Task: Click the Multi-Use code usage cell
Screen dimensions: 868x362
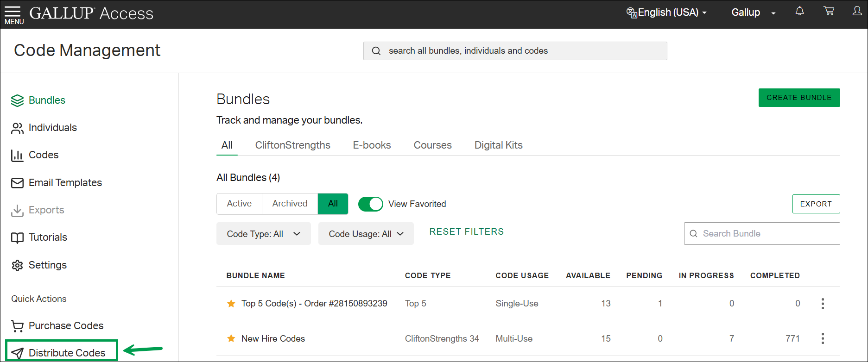Action: (514, 339)
